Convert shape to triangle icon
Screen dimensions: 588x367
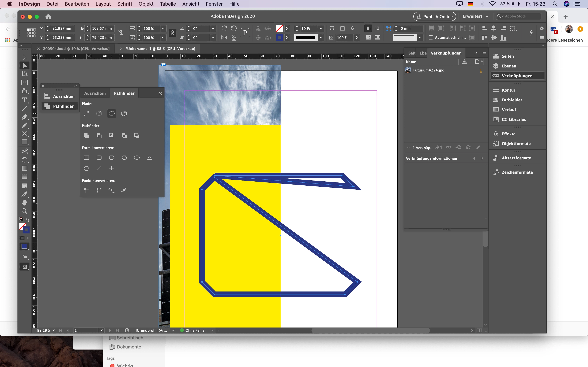(x=149, y=158)
